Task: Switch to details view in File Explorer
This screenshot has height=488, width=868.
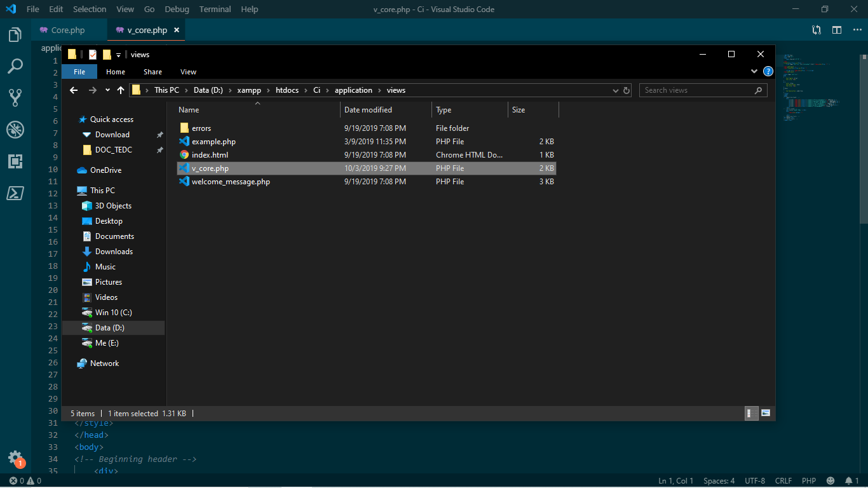Action: 750,413
